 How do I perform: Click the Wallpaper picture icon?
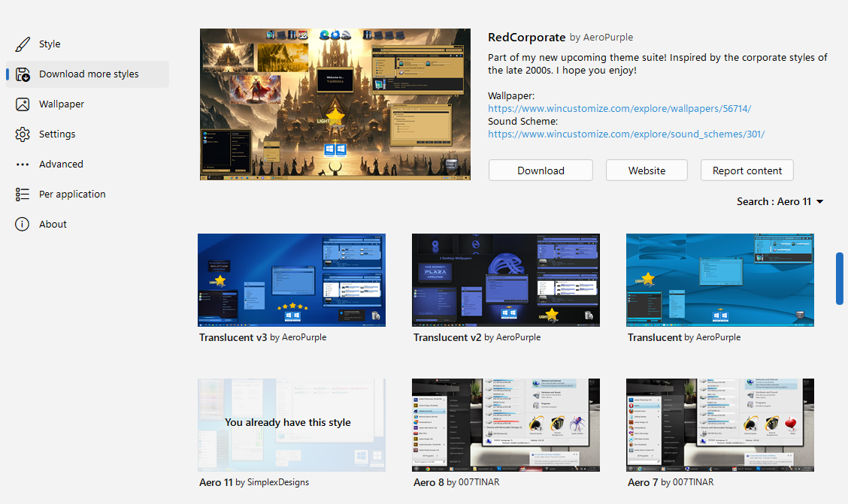tap(23, 104)
